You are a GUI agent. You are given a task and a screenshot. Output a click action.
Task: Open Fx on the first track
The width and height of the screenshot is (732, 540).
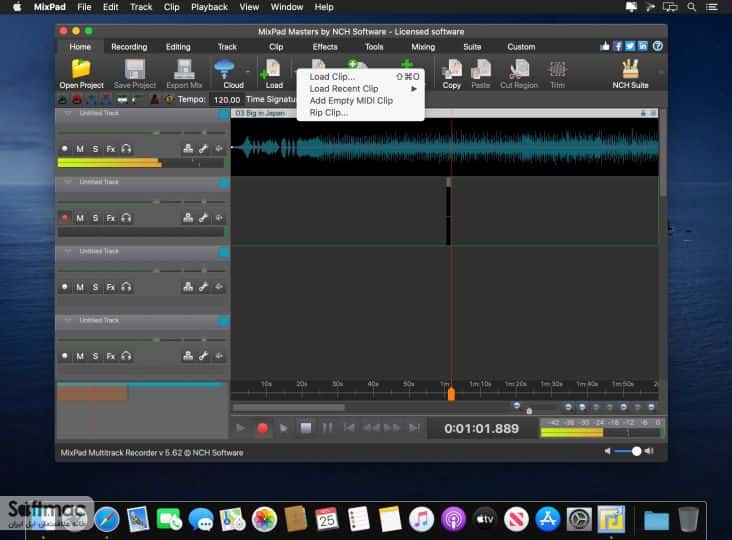(111, 149)
